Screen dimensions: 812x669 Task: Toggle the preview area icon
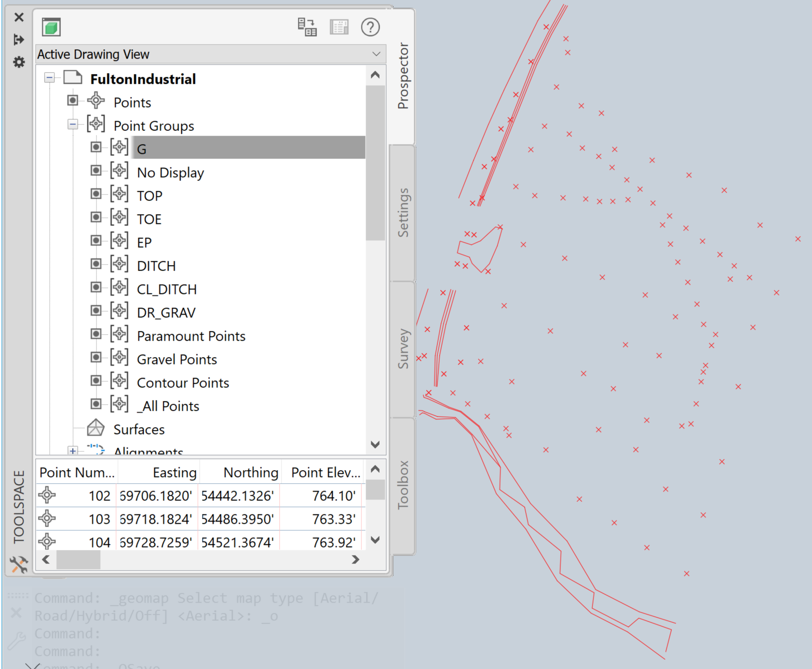(340, 27)
